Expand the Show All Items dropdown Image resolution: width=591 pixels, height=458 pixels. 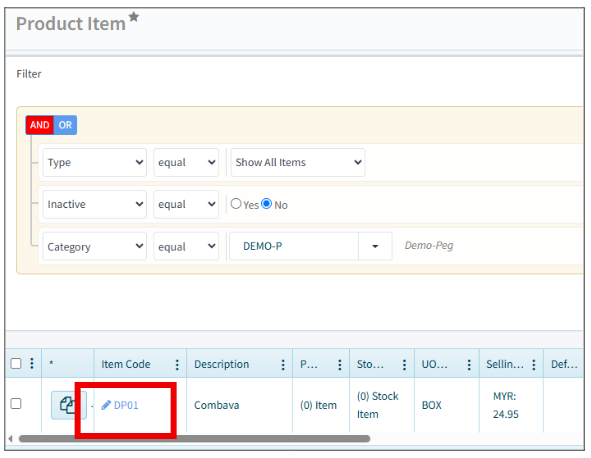point(298,162)
